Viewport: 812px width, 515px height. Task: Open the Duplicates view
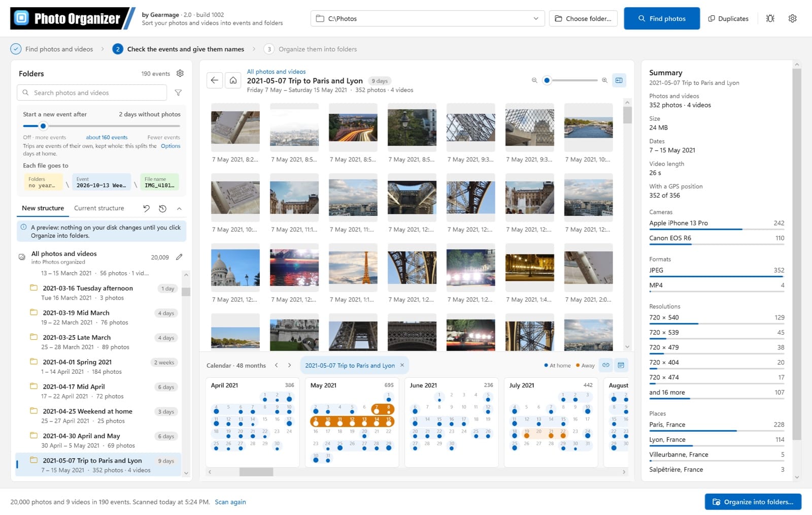pyautogui.click(x=728, y=18)
